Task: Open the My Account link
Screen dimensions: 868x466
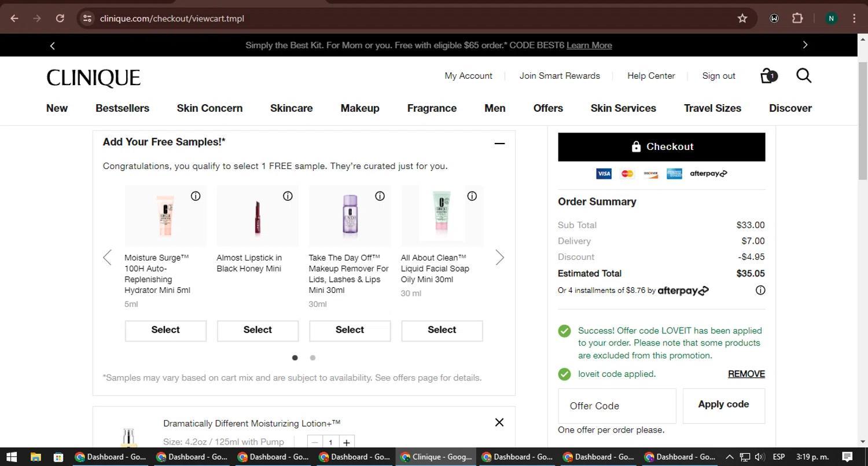Action: click(x=468, y=76)
